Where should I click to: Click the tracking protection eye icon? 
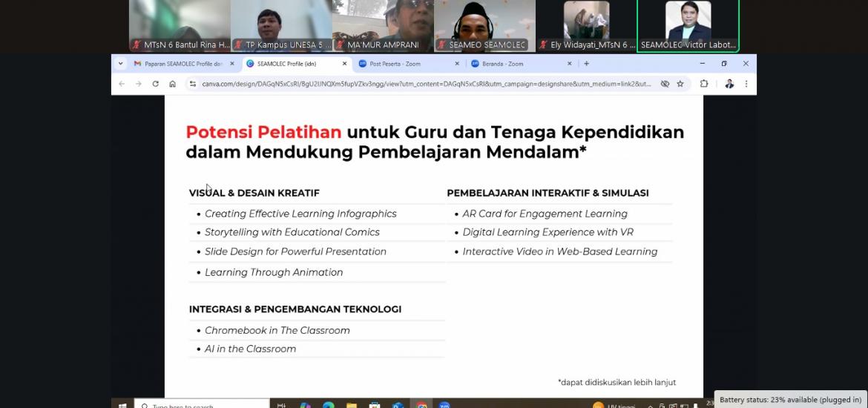[665, 84]
